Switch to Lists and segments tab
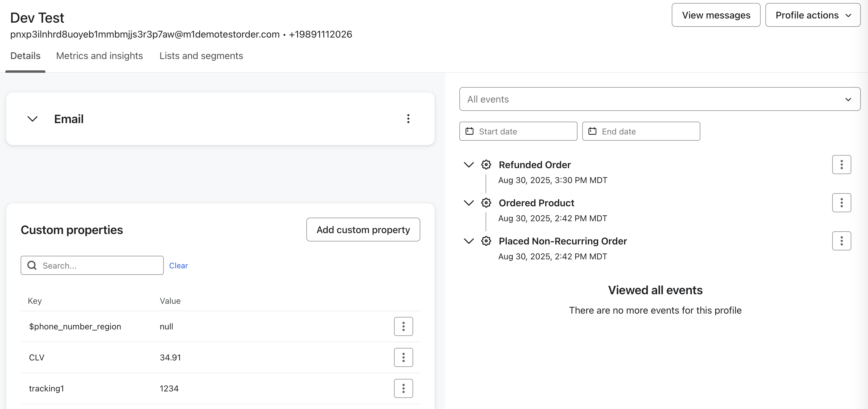Viewport: 868px width, 409px height. click(x=201, y=55)
